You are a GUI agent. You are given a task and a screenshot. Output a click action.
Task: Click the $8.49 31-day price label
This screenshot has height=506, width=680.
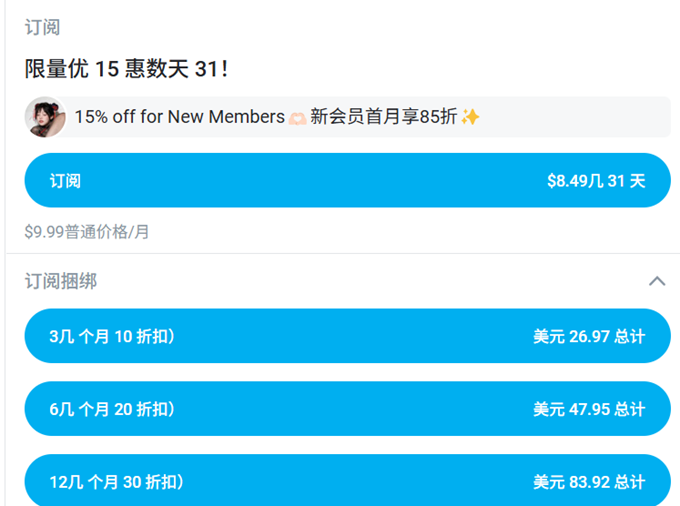tap(596, 181)
